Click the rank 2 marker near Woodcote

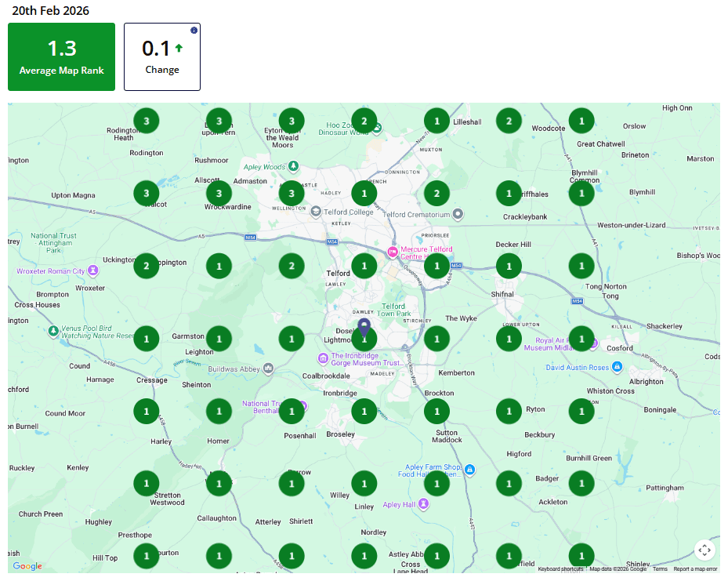(509, 121)
